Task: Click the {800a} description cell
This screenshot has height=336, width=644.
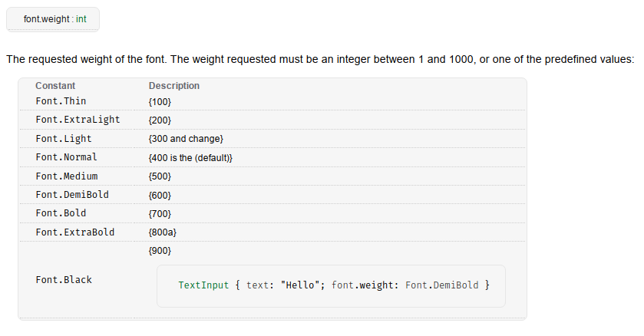Action: [163, 232]
